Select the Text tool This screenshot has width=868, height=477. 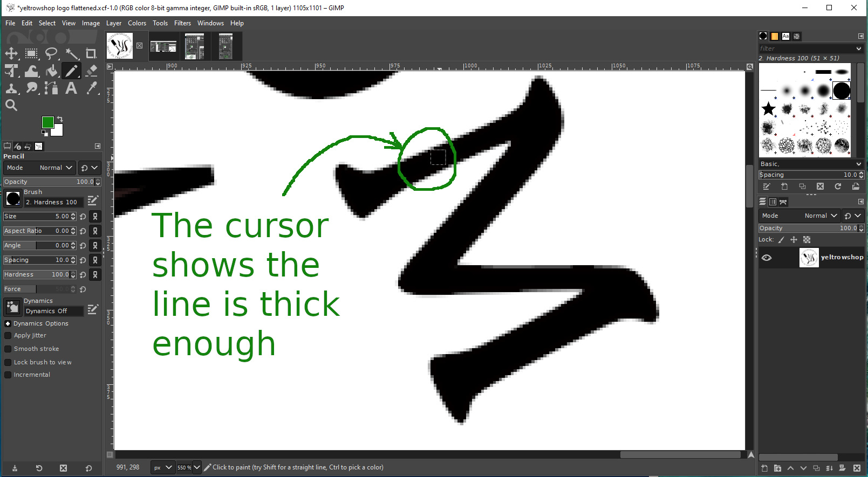(x=71, y=88)
